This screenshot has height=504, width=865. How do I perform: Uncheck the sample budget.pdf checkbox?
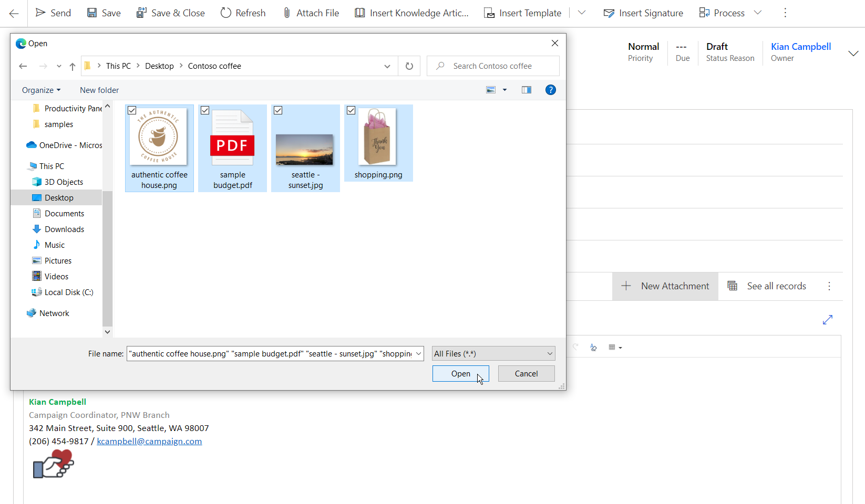(x=205, y=110)
